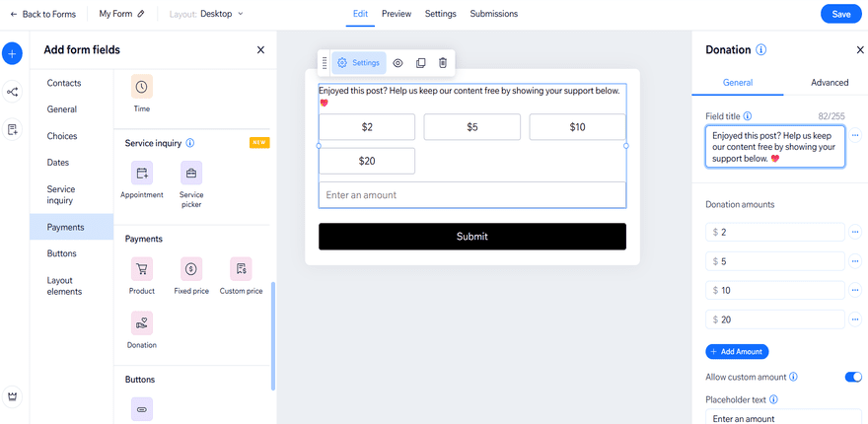Image resolution: width=868 pixels, height=424 pixels.
Task: Click the Add Amount button
Action: [x=737, y=352]
